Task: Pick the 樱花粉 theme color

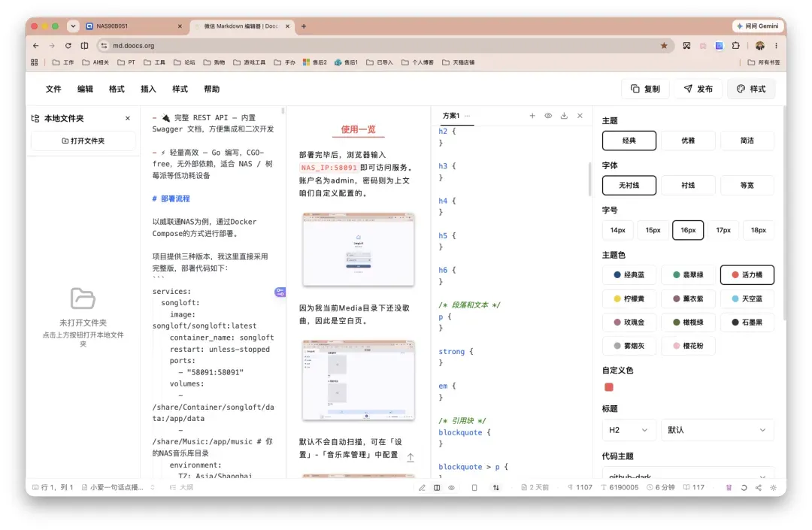Action: click(688, 346)
